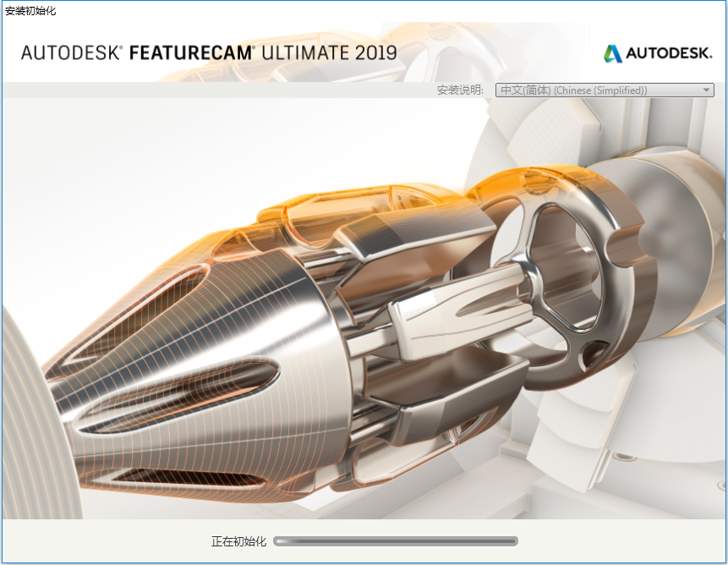Click the dropdown arrow beside Chinese (Simplified)

point(706,90)
